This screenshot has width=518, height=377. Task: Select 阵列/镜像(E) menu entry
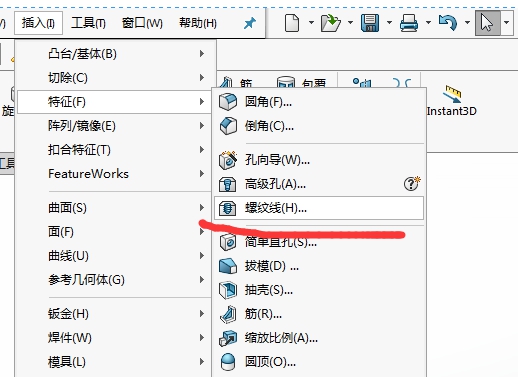coord(114,126)
